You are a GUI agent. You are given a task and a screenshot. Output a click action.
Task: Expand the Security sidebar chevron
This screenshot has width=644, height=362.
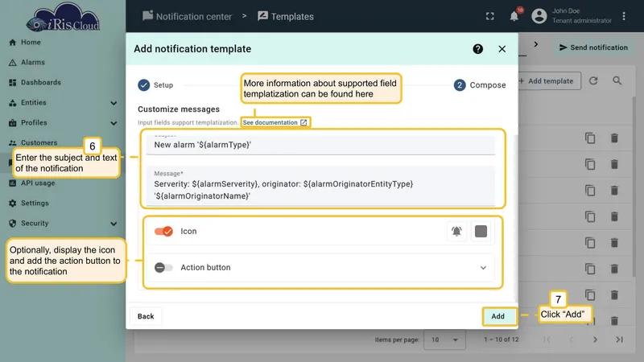[x=114, y=224]
